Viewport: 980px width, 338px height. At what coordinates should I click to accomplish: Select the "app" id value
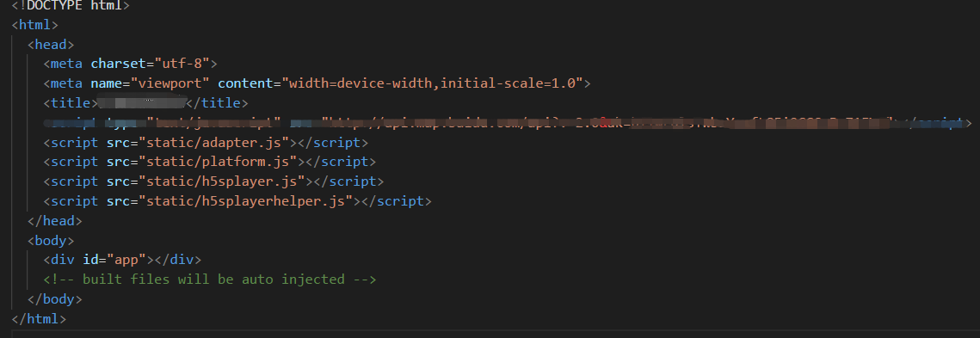[126, 259]
